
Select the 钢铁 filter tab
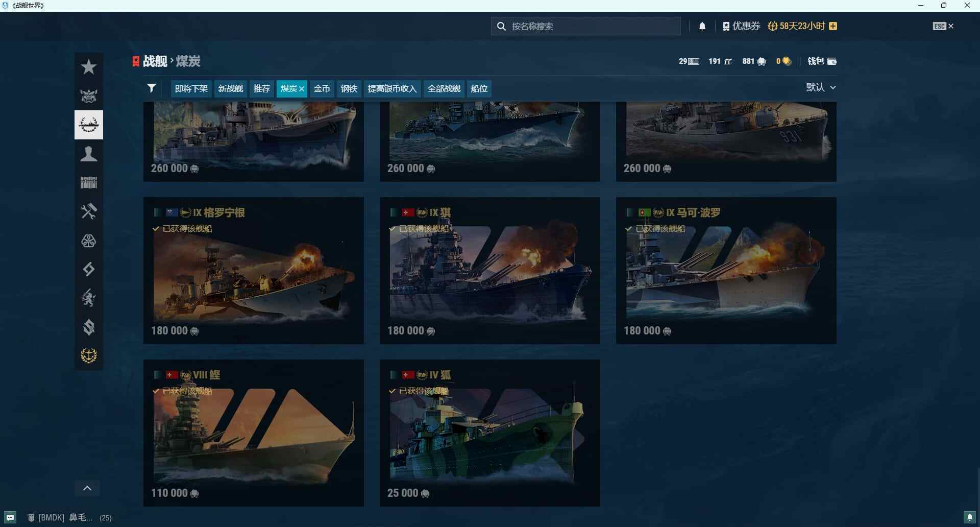(349, 88)
